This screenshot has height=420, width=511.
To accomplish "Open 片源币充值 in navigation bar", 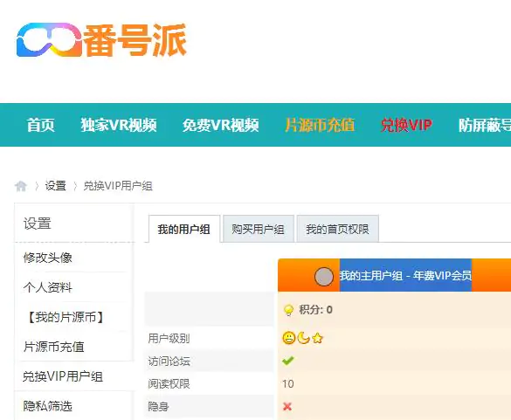I will click(x=320, y=125).
